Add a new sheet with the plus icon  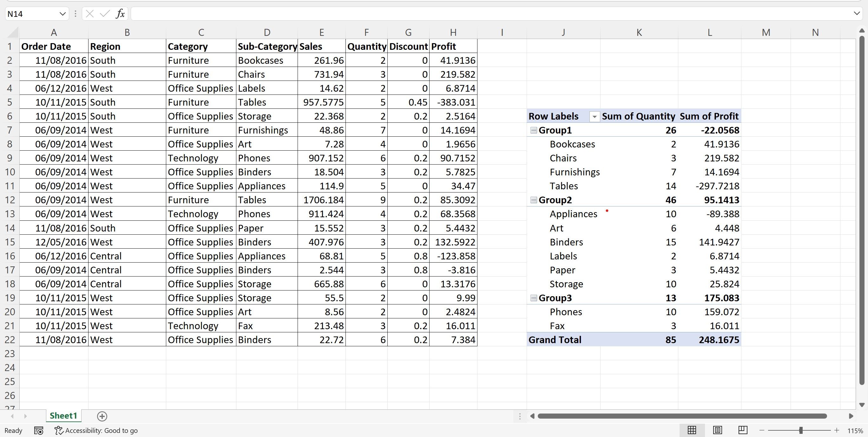(102, 416)
